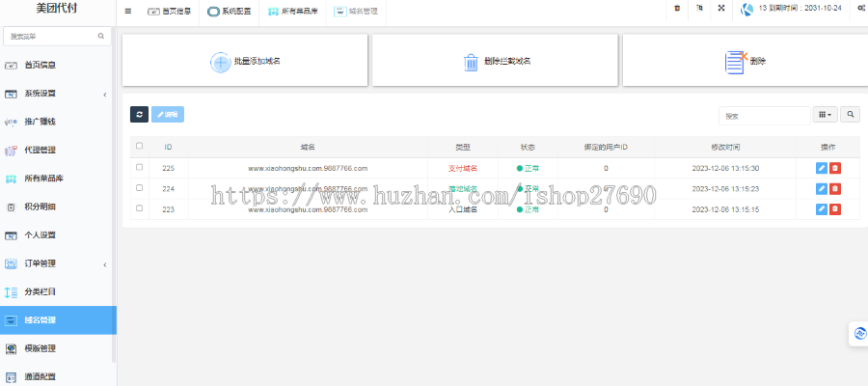This screenshot has width=868, height=386.
Task: Click the 状态 column header
Action: pyautogui.click(x=529, y=148)
